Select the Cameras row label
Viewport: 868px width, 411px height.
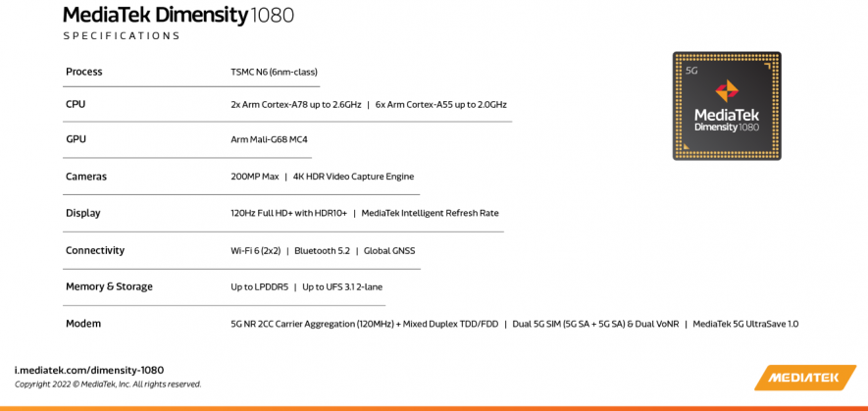click(86, 177)
